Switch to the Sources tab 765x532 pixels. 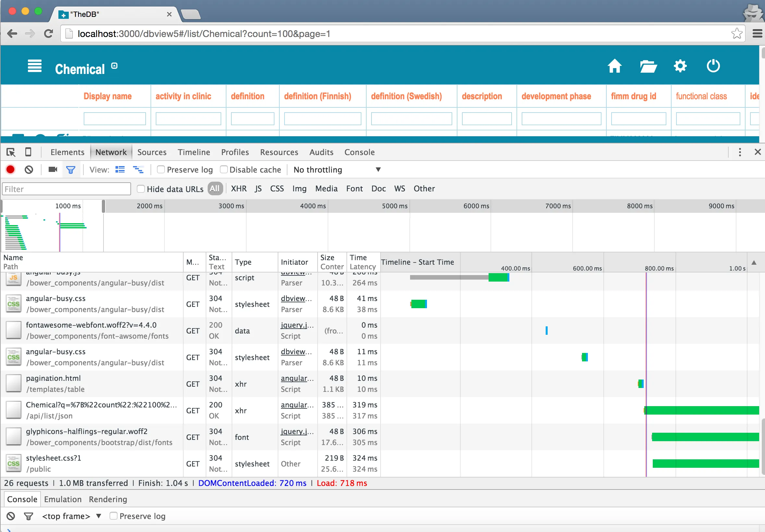coord(152,152)
